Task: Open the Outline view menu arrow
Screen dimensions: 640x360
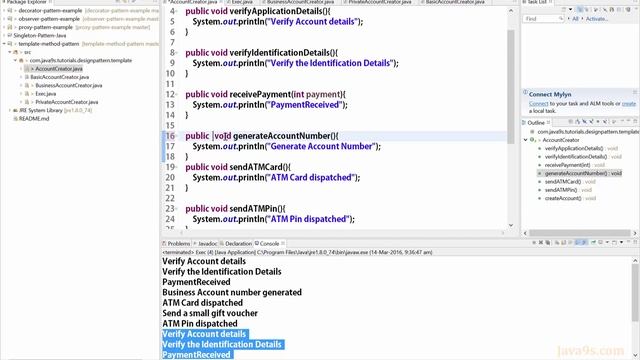Action: 613,122
